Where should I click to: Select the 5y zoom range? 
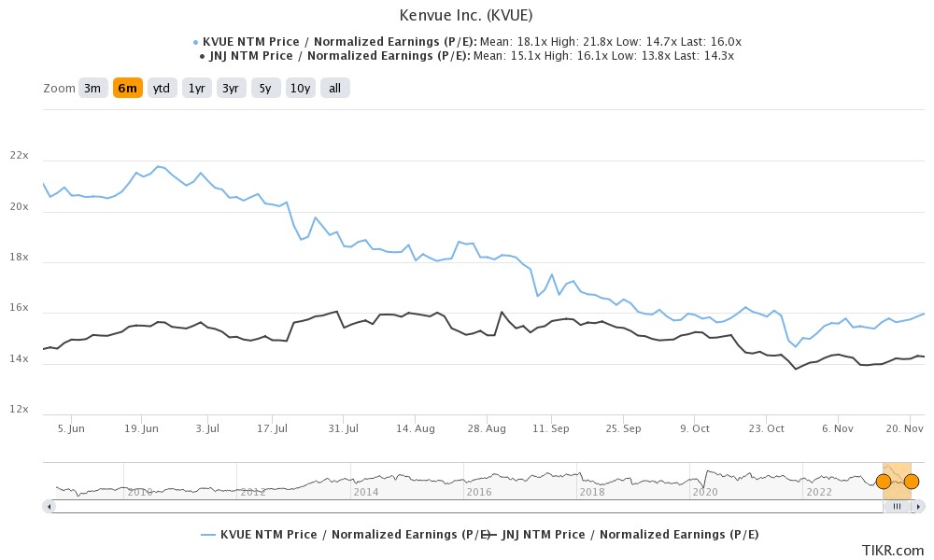[x=264, y=87]
